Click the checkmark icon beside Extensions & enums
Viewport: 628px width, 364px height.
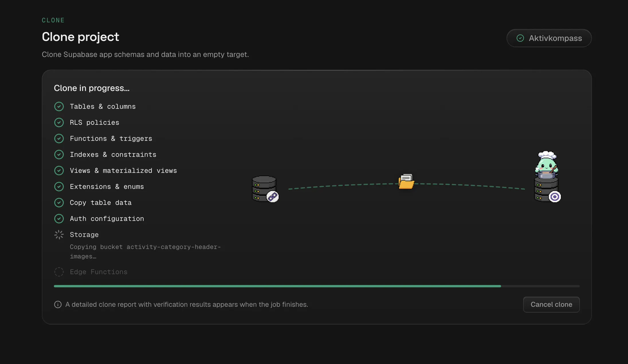pos(59,187)
